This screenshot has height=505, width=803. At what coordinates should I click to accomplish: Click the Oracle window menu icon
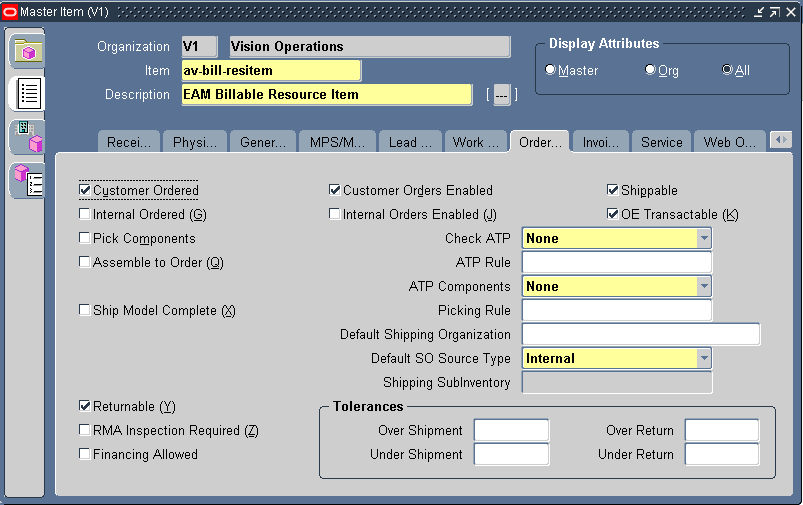(x=10, y=12)
